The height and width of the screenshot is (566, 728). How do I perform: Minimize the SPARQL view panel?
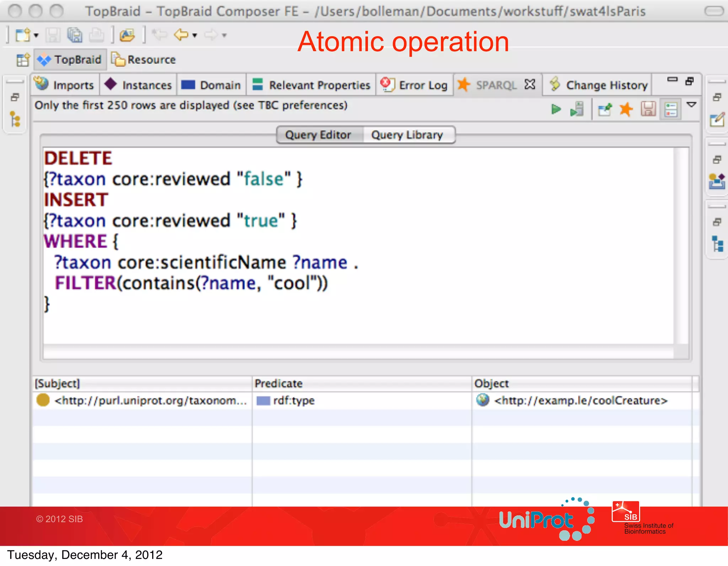(x=672, y=79)
